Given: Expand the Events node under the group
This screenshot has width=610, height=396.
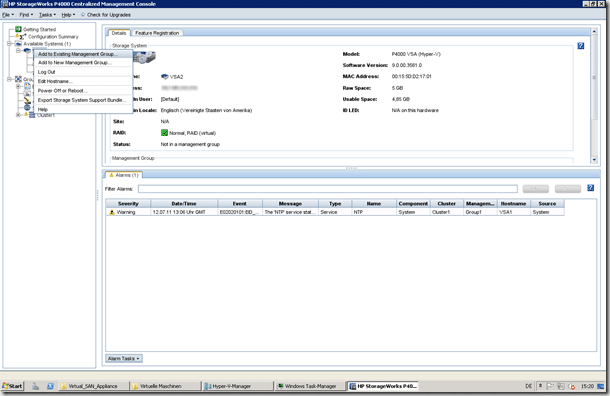Looking at the screenshot, I should coord(18,86).
